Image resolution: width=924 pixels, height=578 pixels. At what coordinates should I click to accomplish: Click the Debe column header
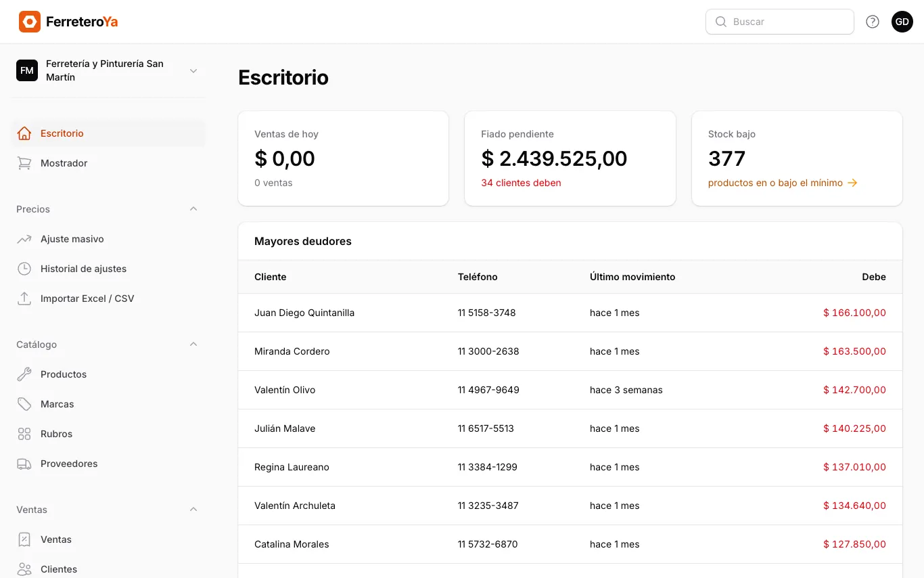click(x=874, y=277)
